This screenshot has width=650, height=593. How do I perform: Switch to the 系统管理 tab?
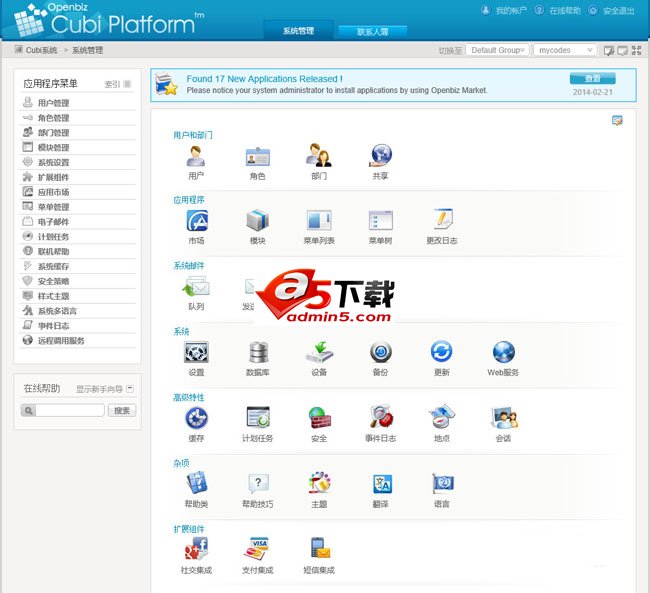point(298,31)
